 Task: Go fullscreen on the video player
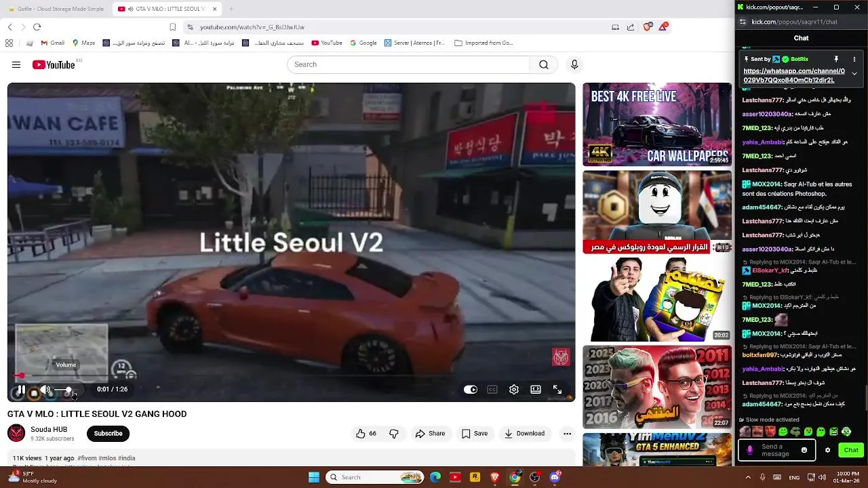[x=557, y=390]
